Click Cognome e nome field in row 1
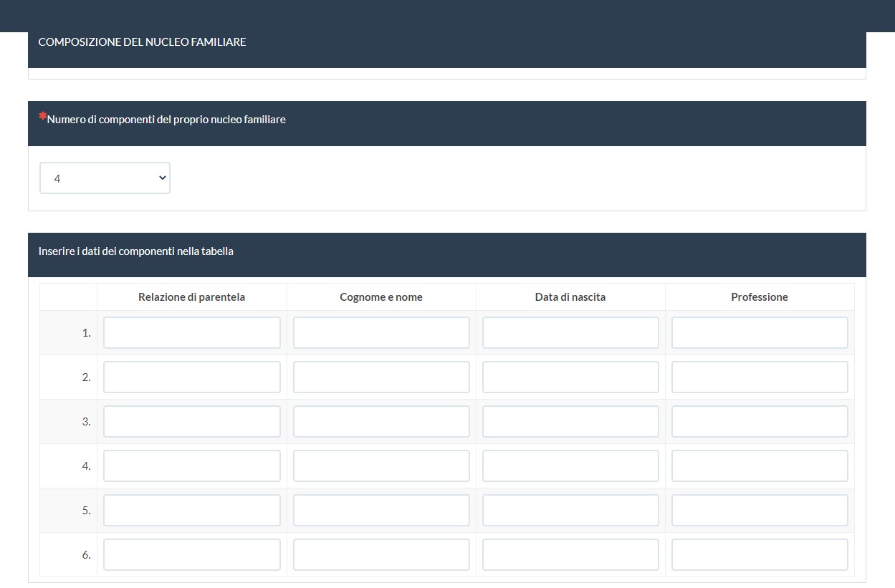895x588 pixels. (x=381, y=333)
